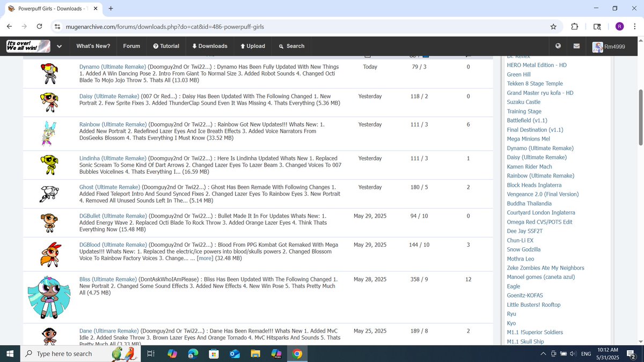Show hidden system tray icons chevron

pos(544,354)
